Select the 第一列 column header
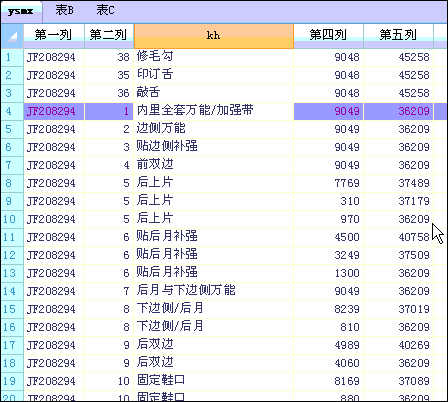 [54, 36]
